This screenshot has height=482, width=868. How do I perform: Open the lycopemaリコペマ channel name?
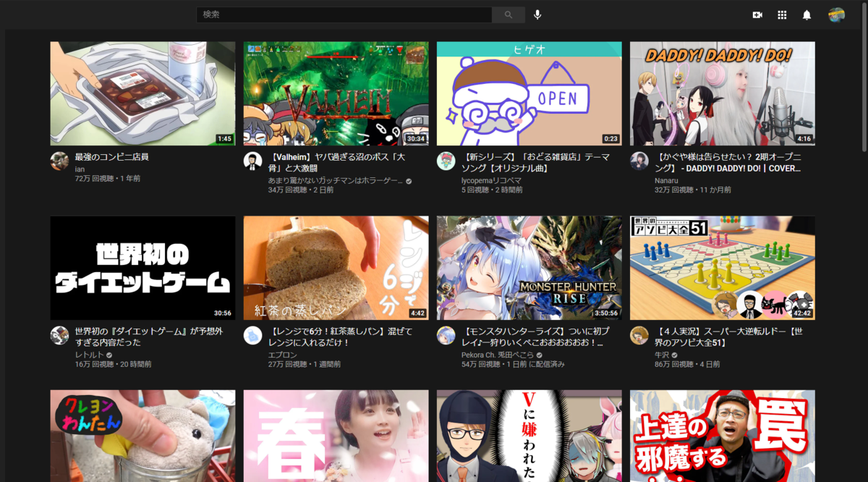(491, 180)
